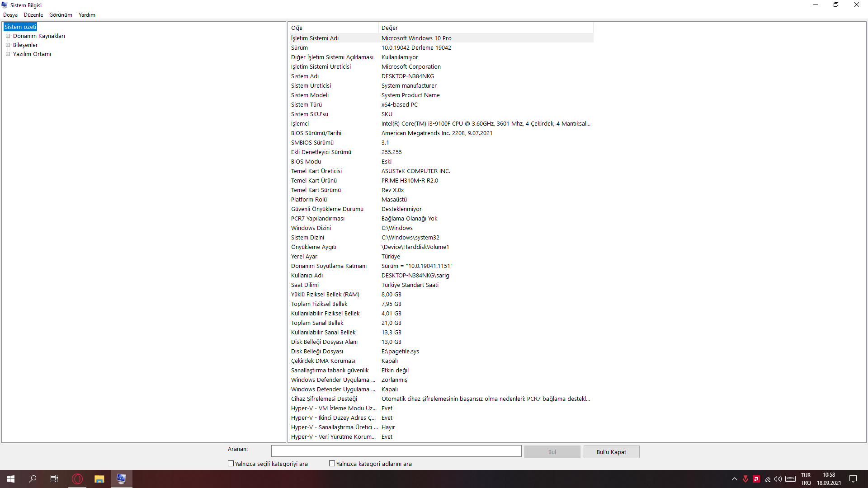The width and height of the screenshot is (868, 488).
Task: Open the Dosya menu
Action: pos(10,15)
